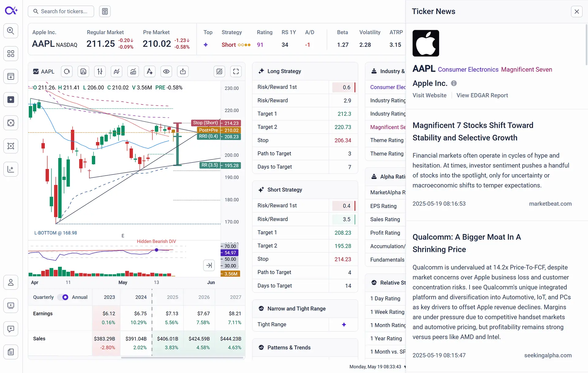Viewport: 588px width, 373px height.
Task: Click the Long Strategy panel header
Action: [305, 71]
